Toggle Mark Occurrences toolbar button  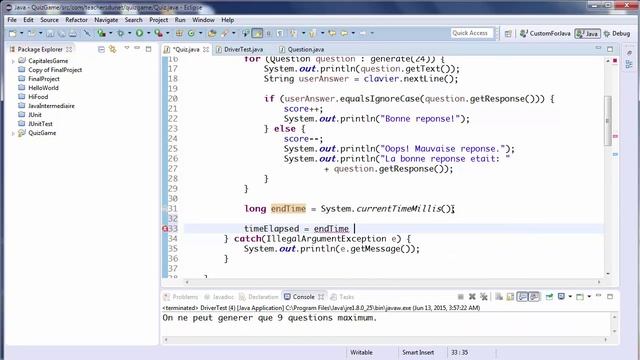[257, 33]
